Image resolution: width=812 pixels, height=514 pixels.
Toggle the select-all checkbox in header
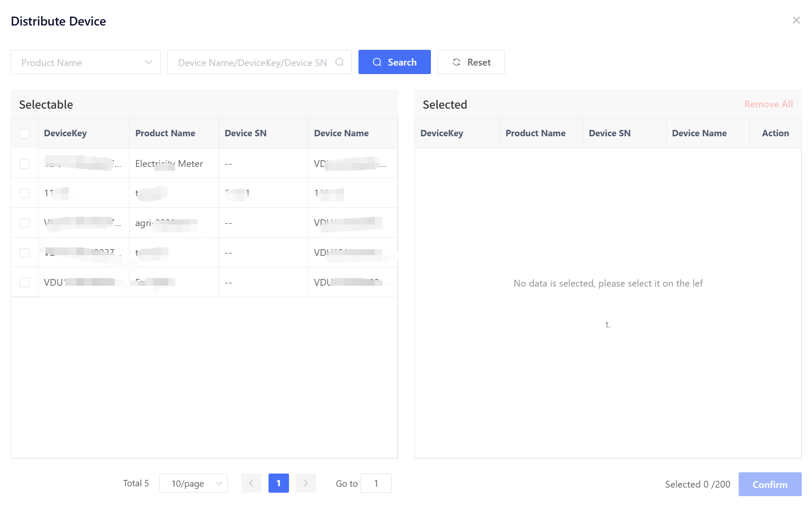(x=25, y=133)
